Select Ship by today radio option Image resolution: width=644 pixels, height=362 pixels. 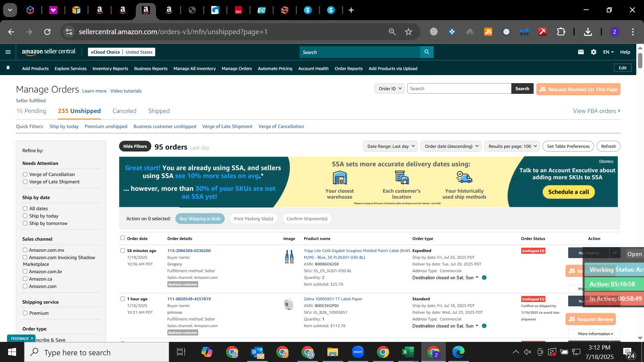25,216
